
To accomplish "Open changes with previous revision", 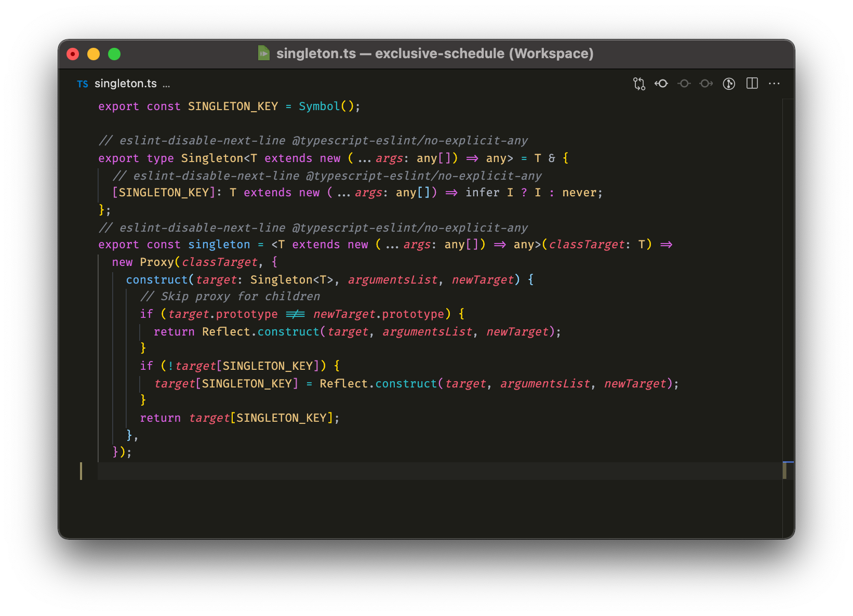I will point(661,84).
